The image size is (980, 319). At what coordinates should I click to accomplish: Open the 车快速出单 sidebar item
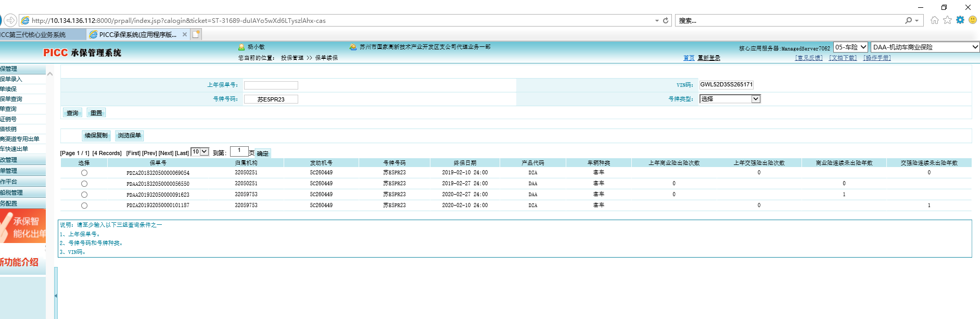tap(14, 149)
